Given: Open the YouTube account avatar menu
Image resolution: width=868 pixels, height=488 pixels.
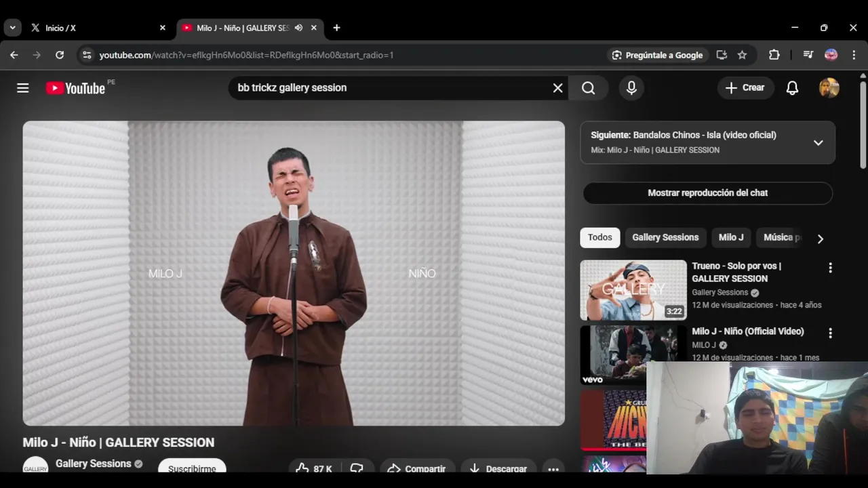Looking at the screenshot, I should click(829, 88).
